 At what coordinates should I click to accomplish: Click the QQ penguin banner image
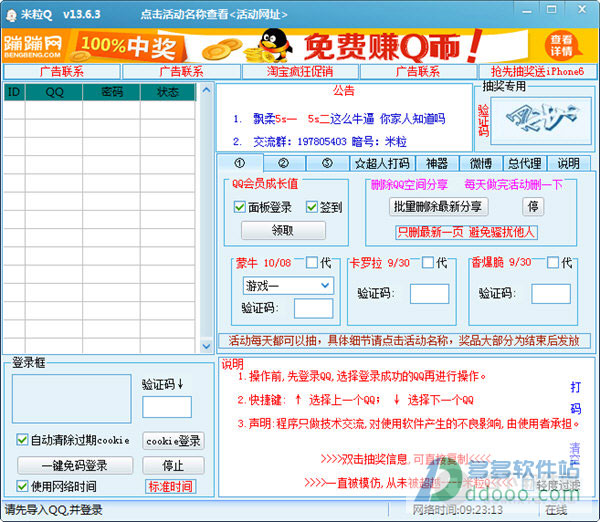(274, 45)
